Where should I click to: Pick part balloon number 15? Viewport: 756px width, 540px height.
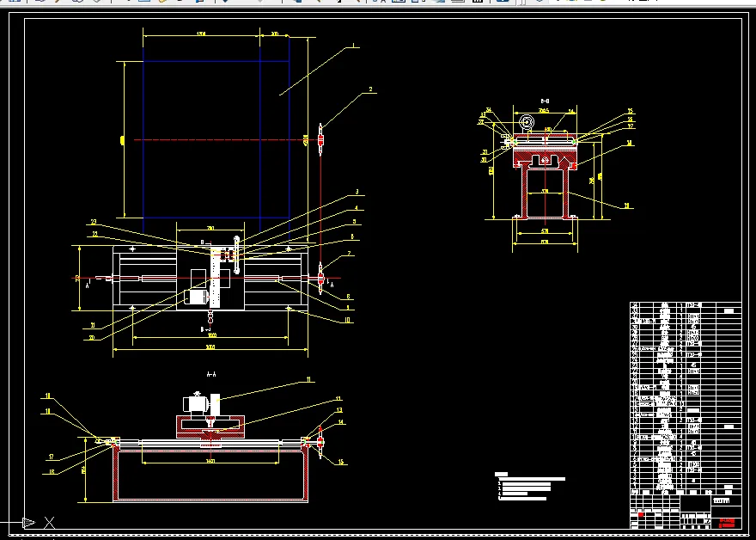click(x=341, y=463)
